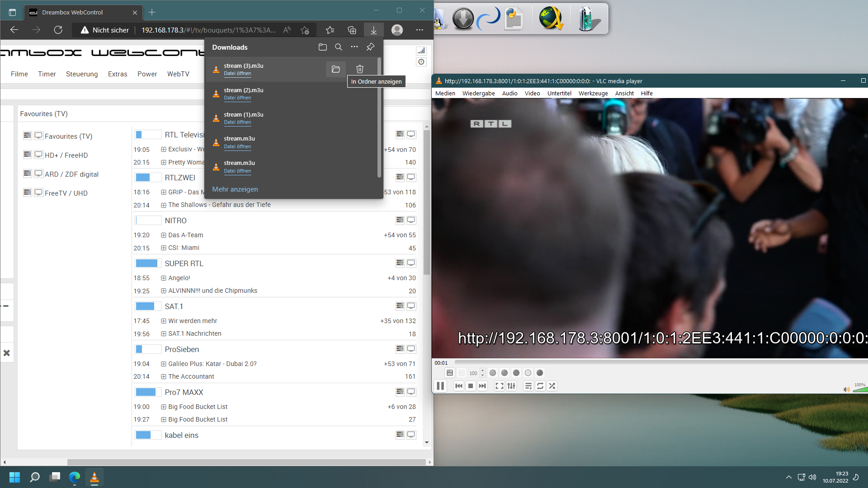Open the signal strength icon in WebControl
868x488 pixels.
pyautogui.click(x=421, y=51)
